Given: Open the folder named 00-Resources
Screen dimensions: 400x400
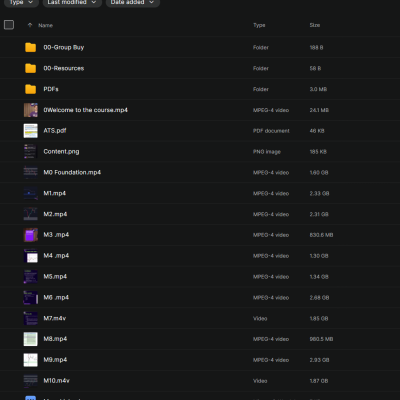Looking at the screenshot, I should pyautogui.click(x=64, y=68).
